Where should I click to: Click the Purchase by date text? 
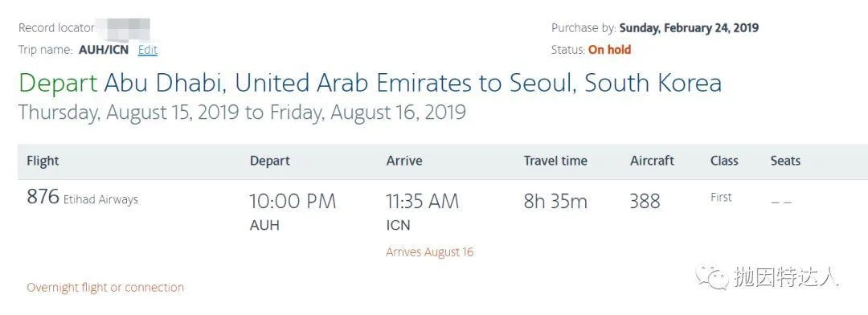tap(689, 28)
